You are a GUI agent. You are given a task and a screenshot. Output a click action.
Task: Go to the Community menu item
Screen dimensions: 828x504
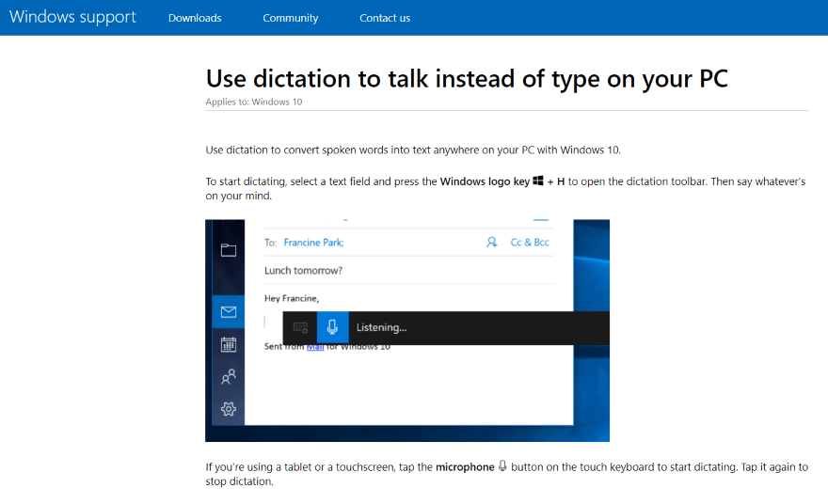pos(290,18)
